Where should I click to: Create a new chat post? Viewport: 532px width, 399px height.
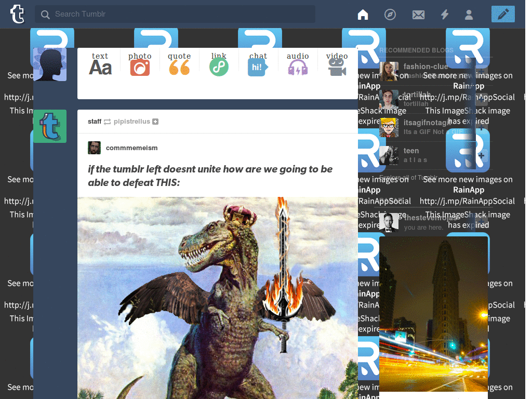click(x=258, y=64)
